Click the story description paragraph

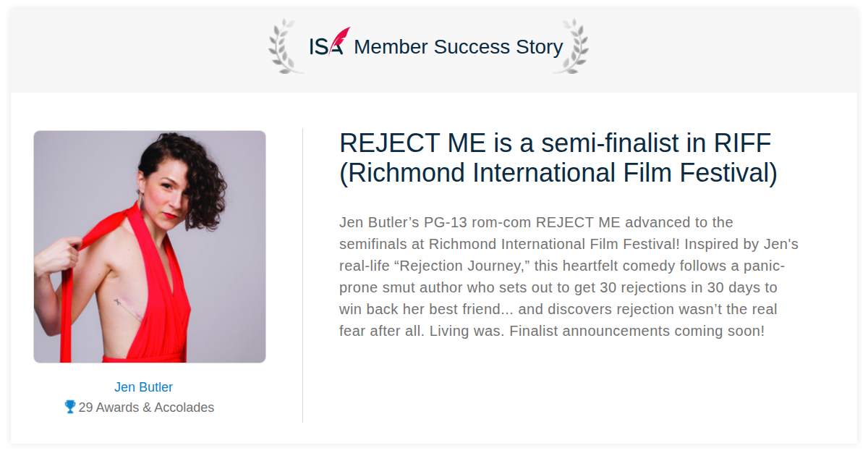[x=569, y=276]
